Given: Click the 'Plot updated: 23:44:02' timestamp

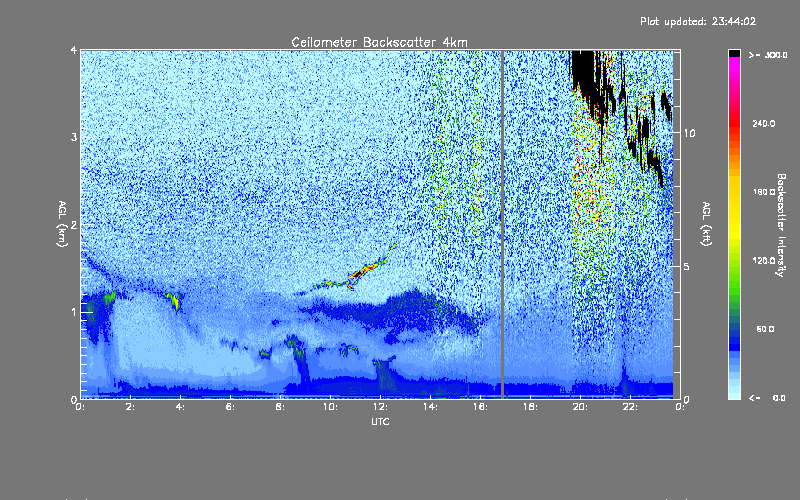Looking at the screenshot, I should (698, 21).
